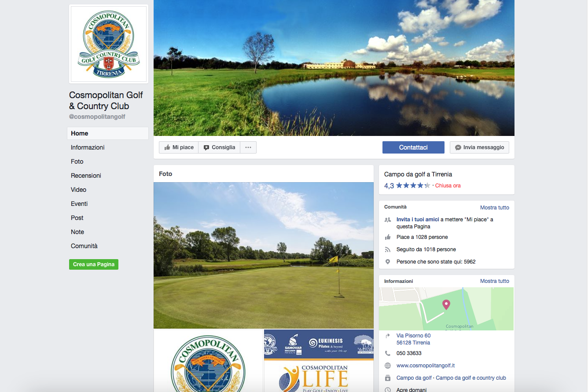Open the Note sidebar section

[77, 232]
